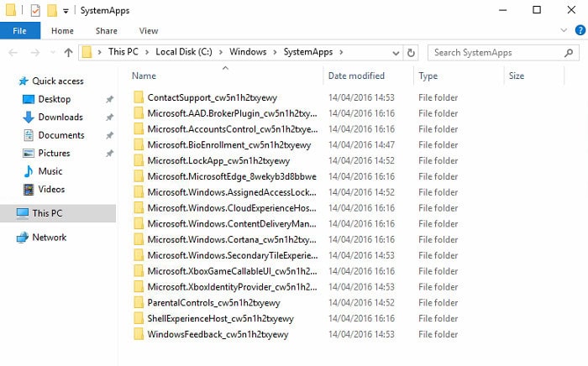Switch to the View ribbon tab
588x366 pixels.
click(149, 31)
